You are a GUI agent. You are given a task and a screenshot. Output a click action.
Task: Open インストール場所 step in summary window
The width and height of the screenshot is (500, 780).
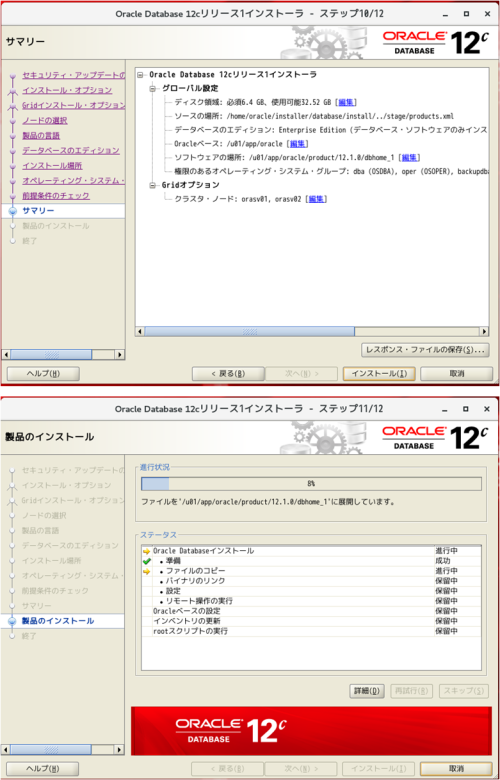[x=52, y=166]
